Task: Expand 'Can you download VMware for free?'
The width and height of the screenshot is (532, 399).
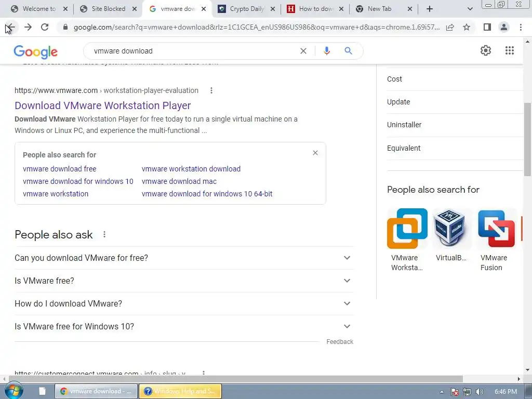Action: [184, 258]
